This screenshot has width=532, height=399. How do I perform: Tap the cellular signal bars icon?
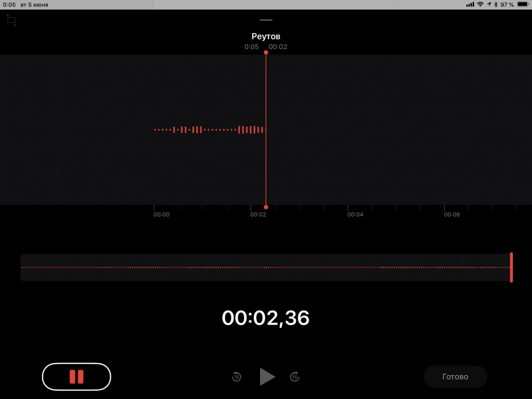tap(470, 4)
